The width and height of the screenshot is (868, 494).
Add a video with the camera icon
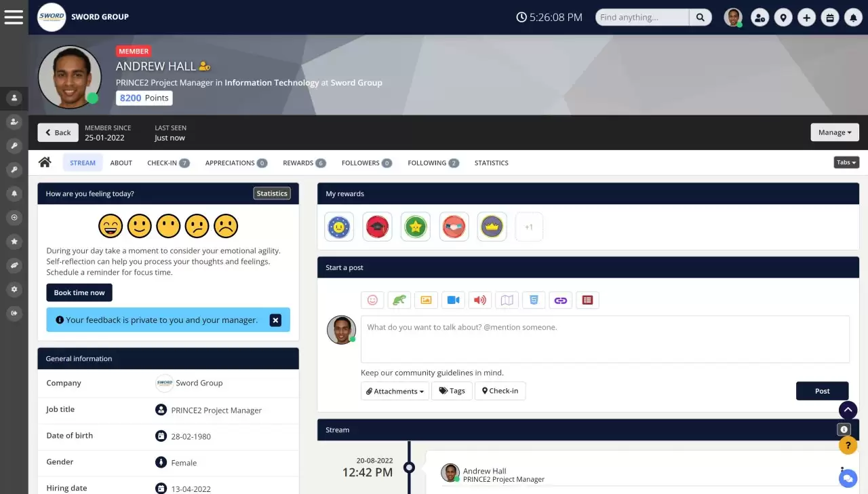coord(453,300)
